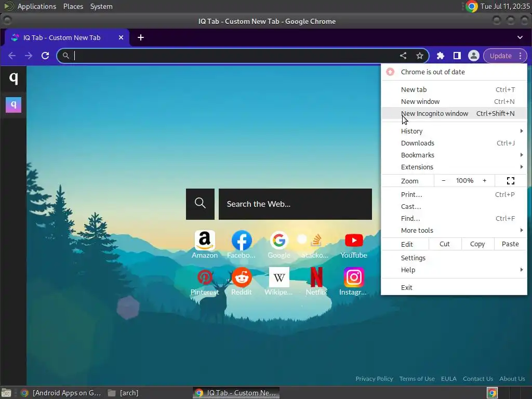Image resolution: width=532 pixels, height=399 pixels.
Task: Click the Copy button in Edit row
Action: point(477,244)
